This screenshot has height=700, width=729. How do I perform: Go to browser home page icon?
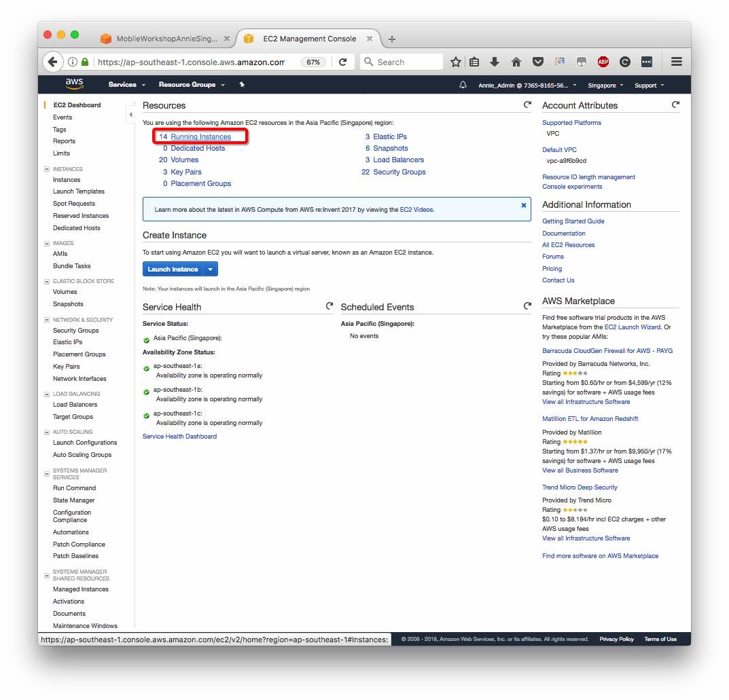click(516, 62)
